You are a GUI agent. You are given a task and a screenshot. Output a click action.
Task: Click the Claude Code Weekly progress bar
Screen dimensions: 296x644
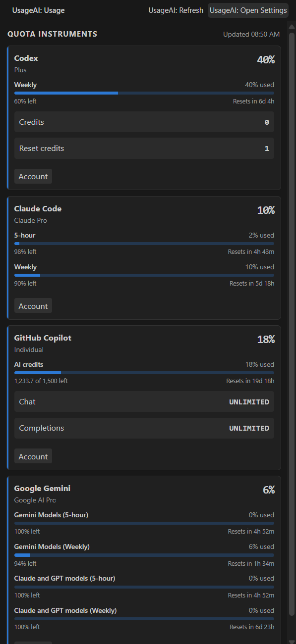(x=144, y=275)
